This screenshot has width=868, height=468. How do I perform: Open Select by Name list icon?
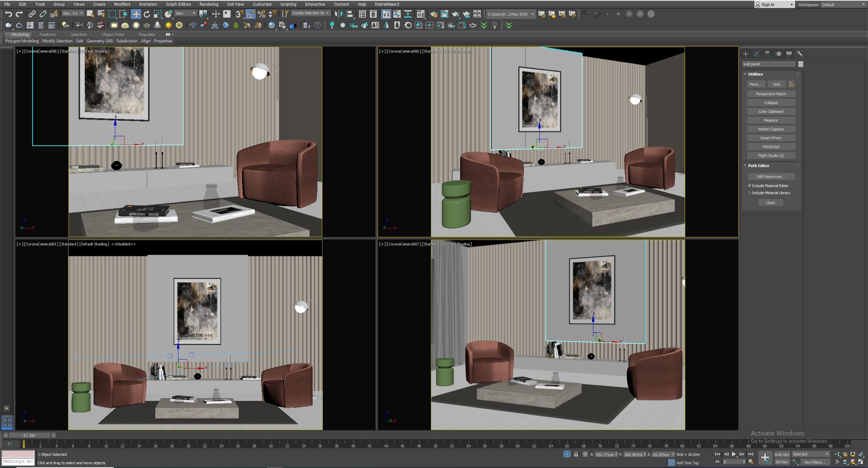[101, 14]
